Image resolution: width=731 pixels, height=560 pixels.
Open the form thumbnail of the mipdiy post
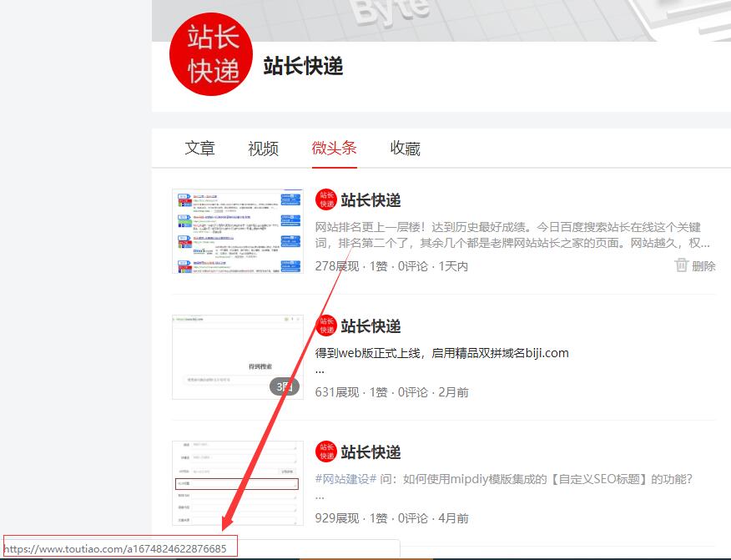(x=238, y=483)
